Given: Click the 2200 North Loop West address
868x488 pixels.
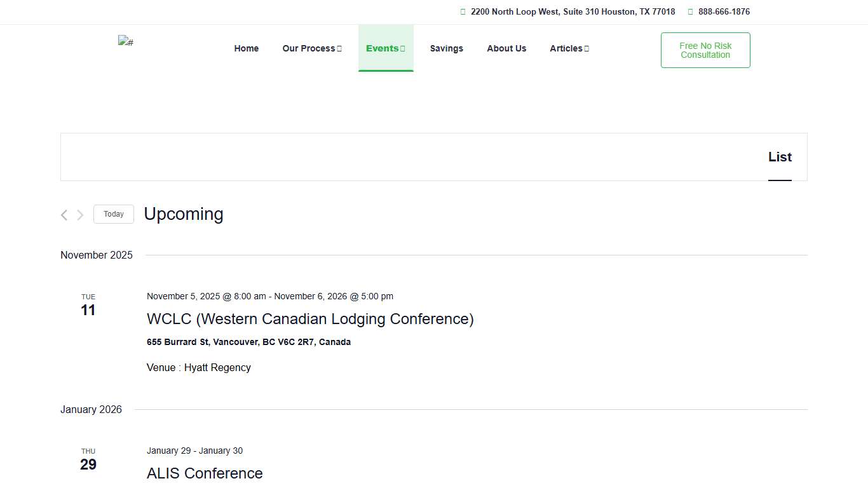Looking at the screenshot, I should coord(573,12).
